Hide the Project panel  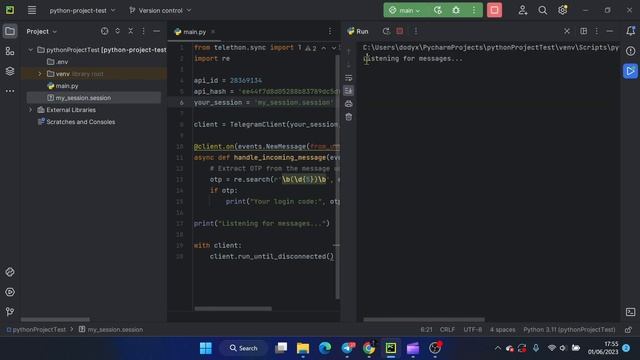click(x=156, y=31)
